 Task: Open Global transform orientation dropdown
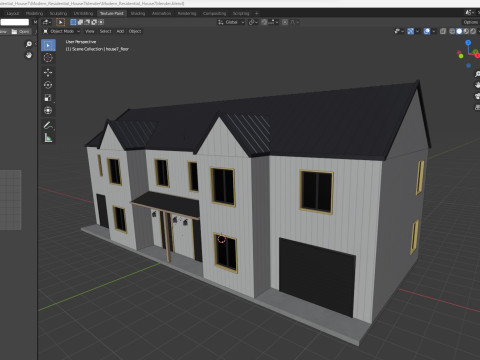coord(231,22)
